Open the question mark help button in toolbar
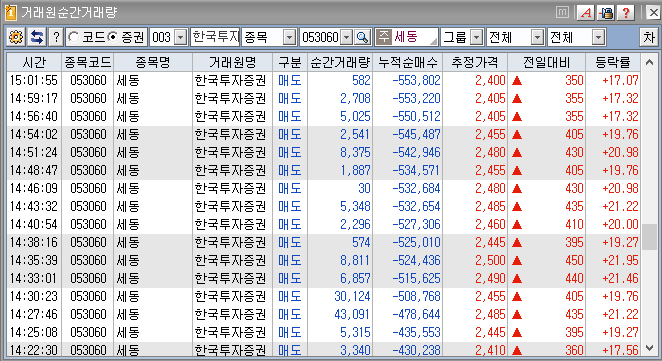The image size is (662, 361). click(x=56, y=38)
